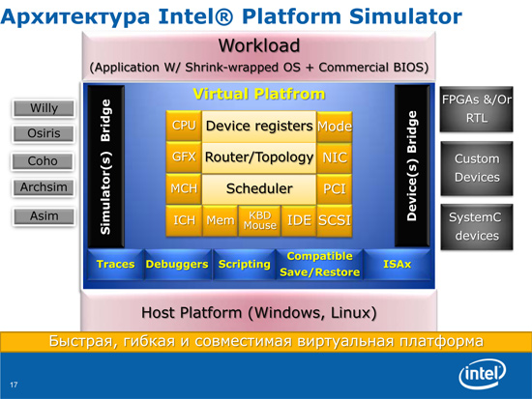Click the IDE block
The height and width of the screenshot is (399, 532).
[x=299, y=220]
